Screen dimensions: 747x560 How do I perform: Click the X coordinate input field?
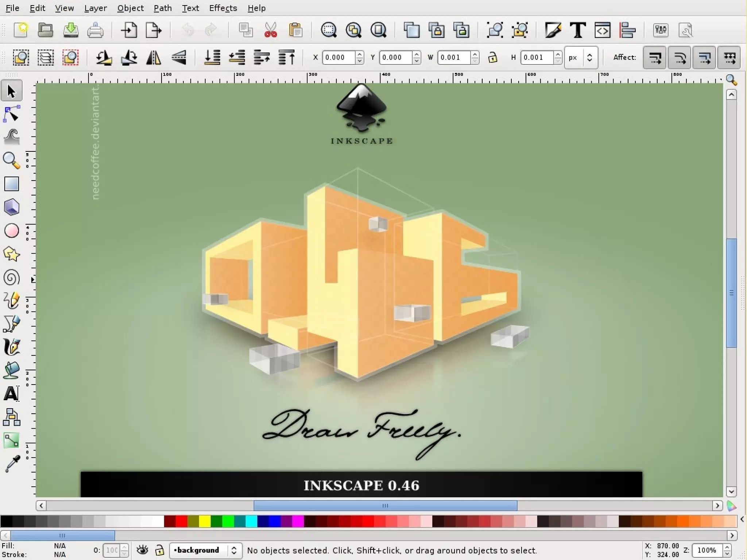(x=338, y=58)
